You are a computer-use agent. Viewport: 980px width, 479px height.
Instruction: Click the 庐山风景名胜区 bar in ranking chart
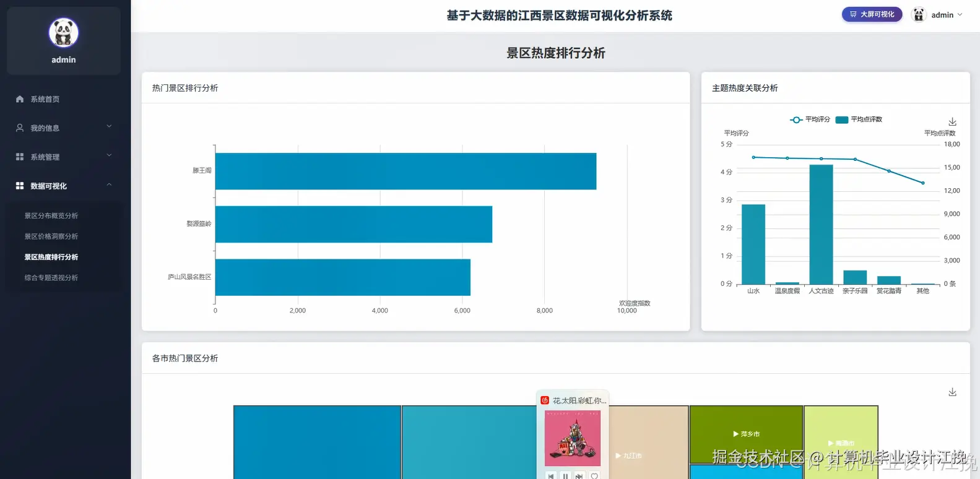(x=343, y=277)
